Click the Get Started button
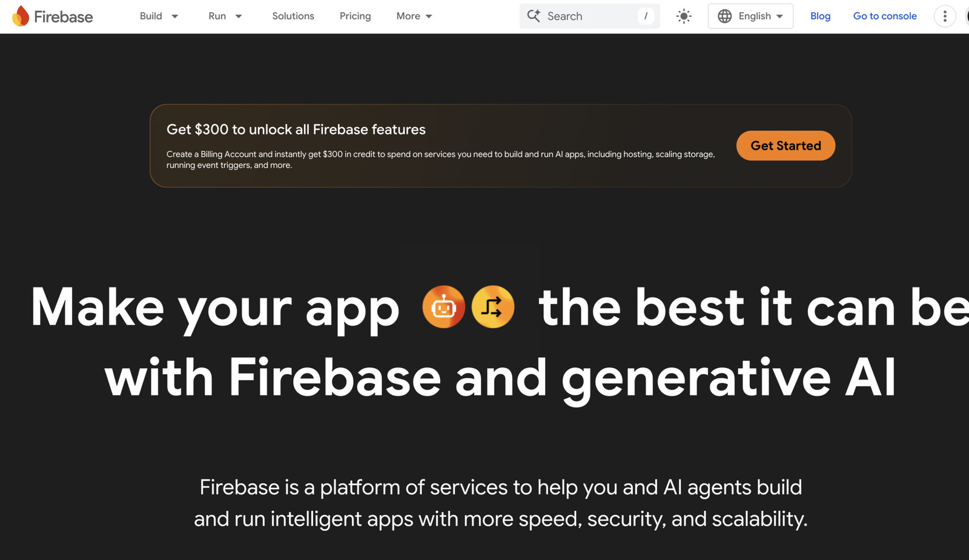The image size is (969, 560). (x=785, y=146)
